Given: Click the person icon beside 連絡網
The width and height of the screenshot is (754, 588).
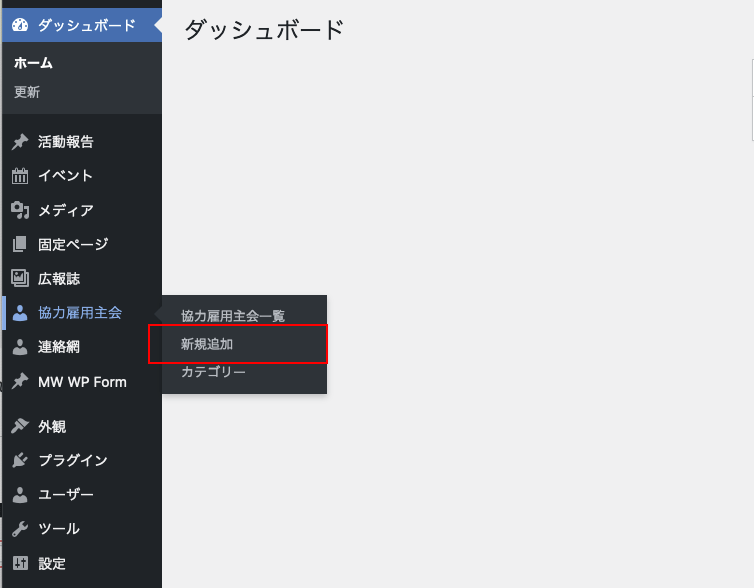Looking at the screenshot, I should pos(20,347).
